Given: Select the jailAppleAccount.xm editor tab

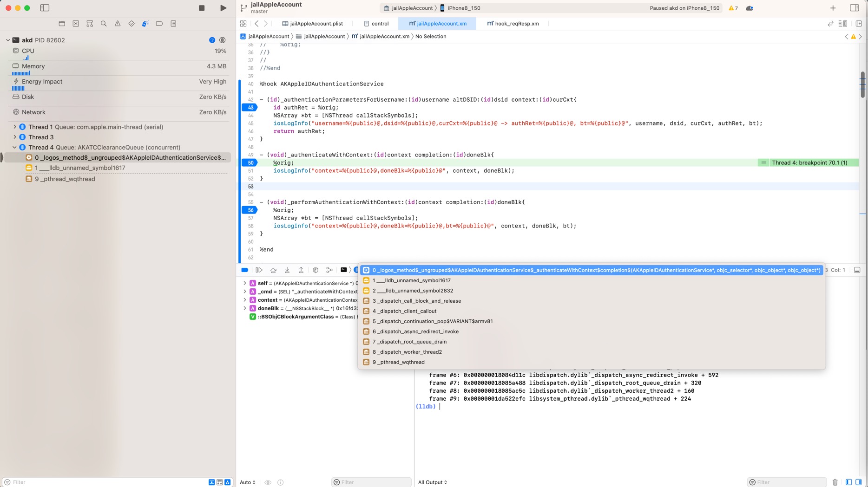Looking at the screenshot, I should tap(438, 24).
